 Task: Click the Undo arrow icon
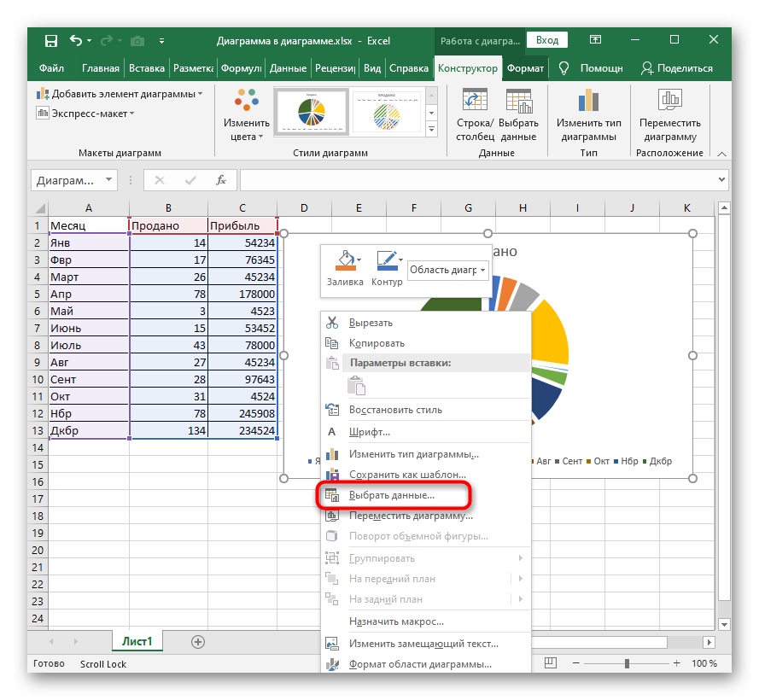(76, 40)
